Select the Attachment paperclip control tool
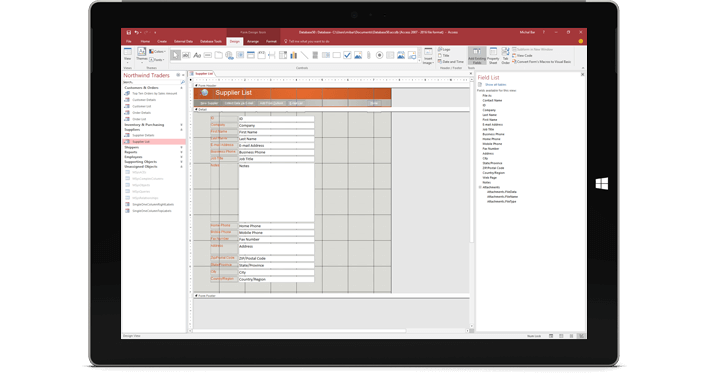Screen dimensions: 713x374 click(368, 55)
